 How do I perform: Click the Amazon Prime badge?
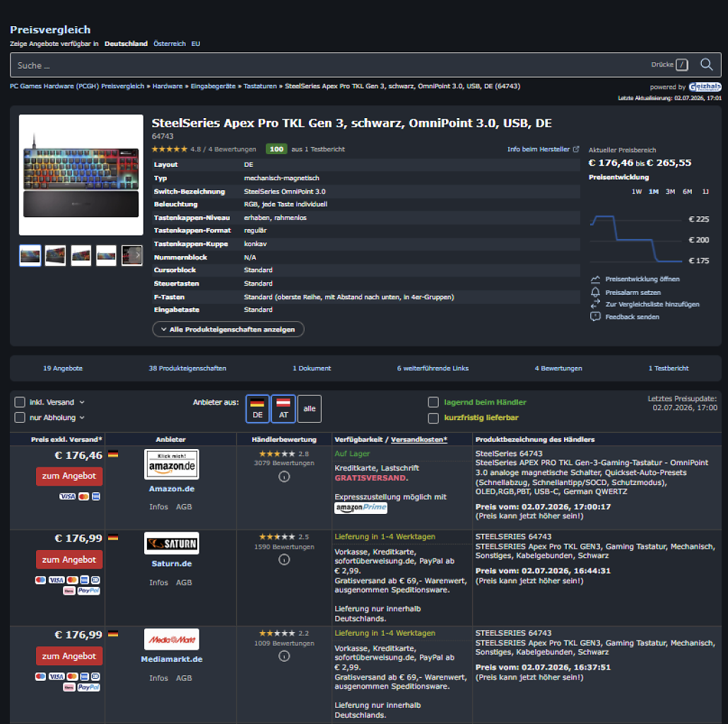[x=360, y=508]
